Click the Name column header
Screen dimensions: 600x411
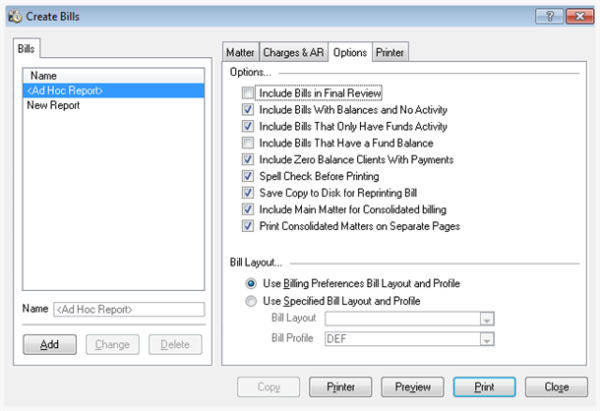[114, 76]
